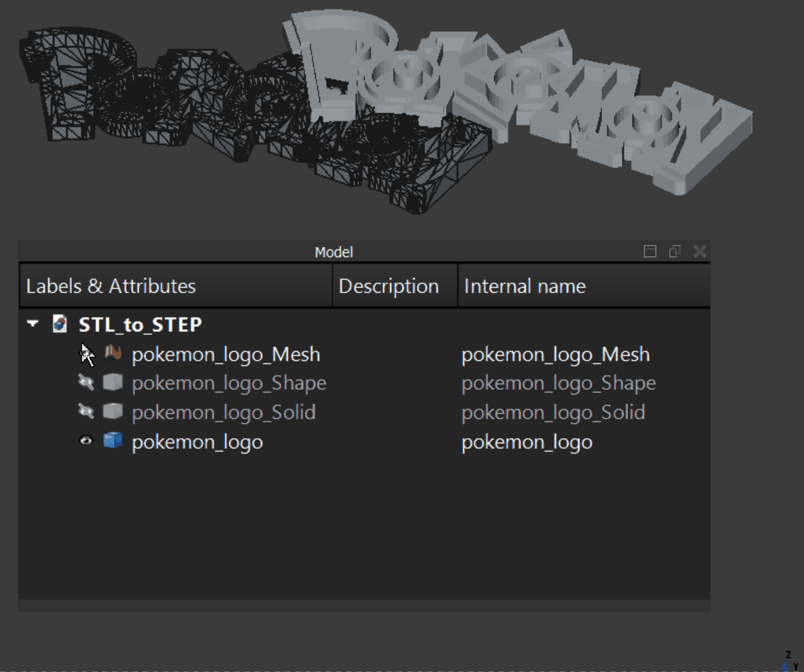Close the Model panel
804x672 pixels.
point(700,252)
